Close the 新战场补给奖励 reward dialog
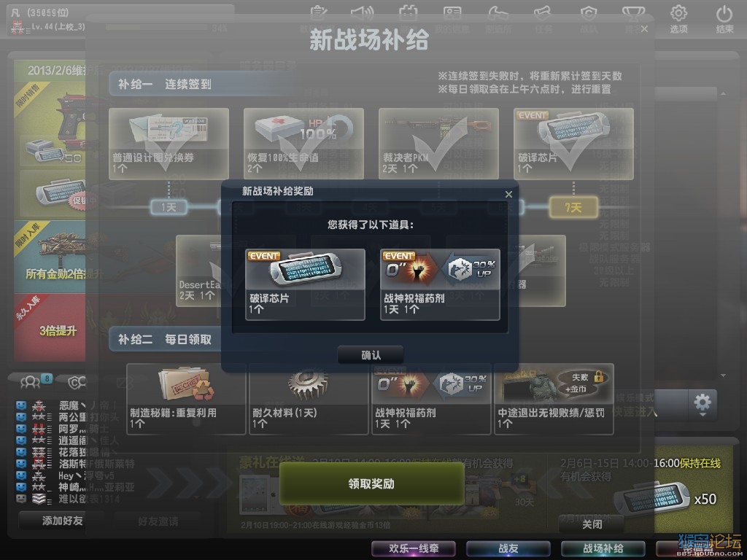This screenshot has height=560, width=747. (x=508, y=194)
